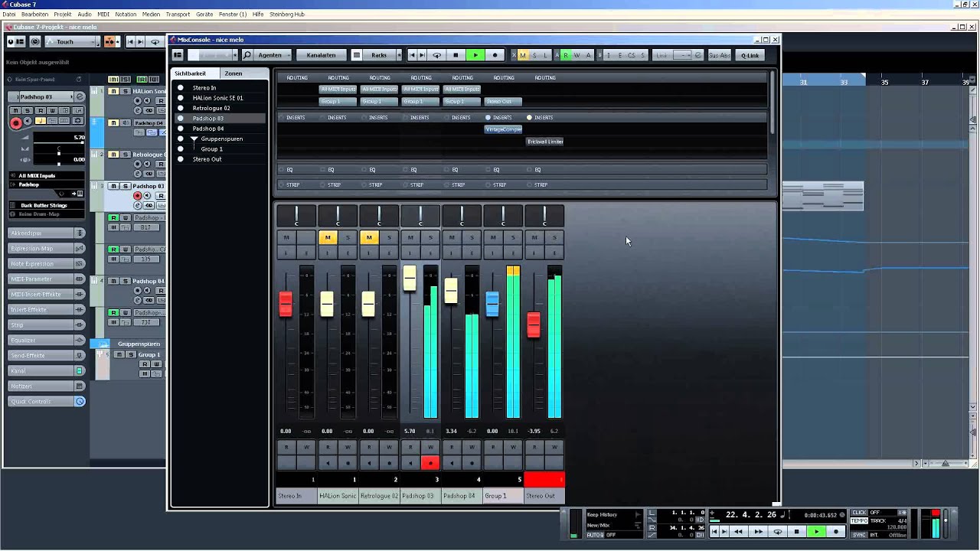Open Akkordspur section in inspector
Screen dimensions: 980x551
47,233
